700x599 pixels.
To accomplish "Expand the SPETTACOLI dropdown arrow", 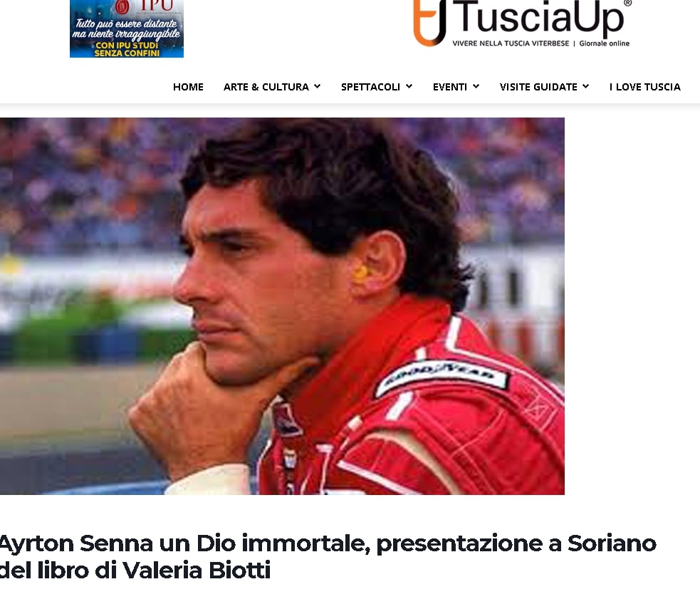I will coord(409,86).
